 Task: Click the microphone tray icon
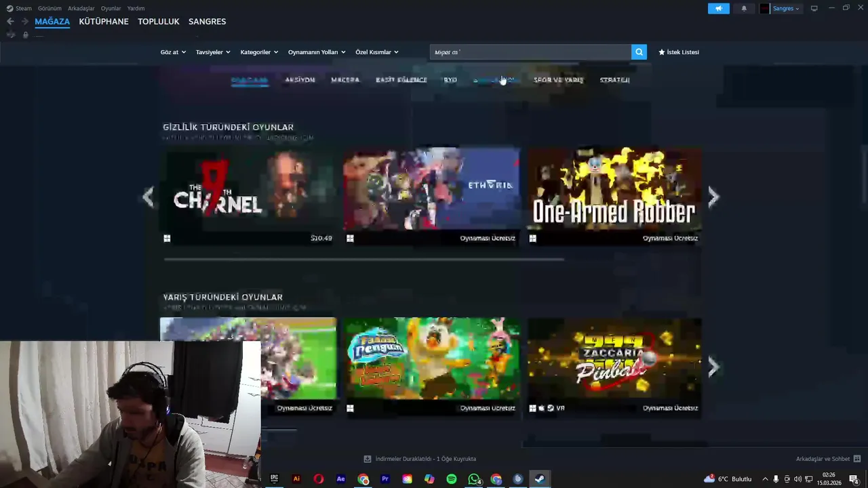tap(776, 479)
